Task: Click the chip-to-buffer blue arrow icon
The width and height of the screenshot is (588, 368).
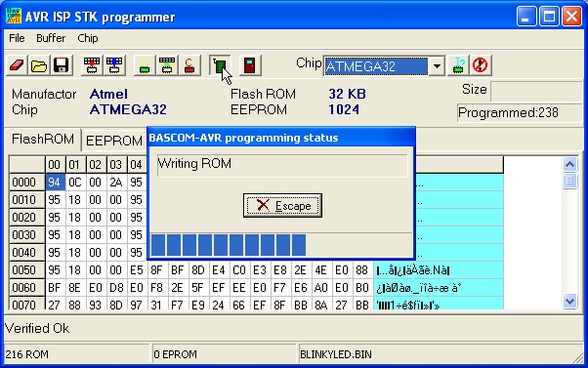Action: (x=114, y=65)
